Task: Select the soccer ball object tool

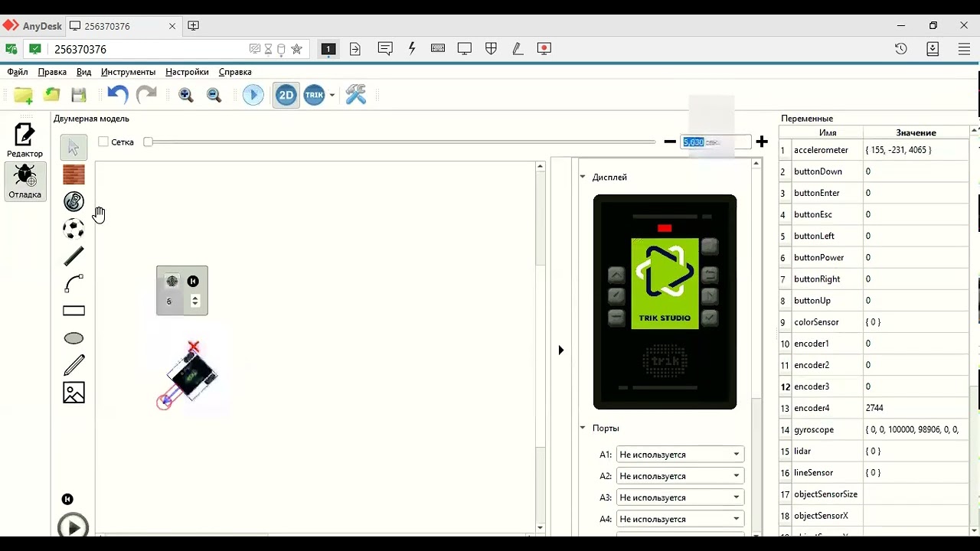Action: [x=73, y=229]
